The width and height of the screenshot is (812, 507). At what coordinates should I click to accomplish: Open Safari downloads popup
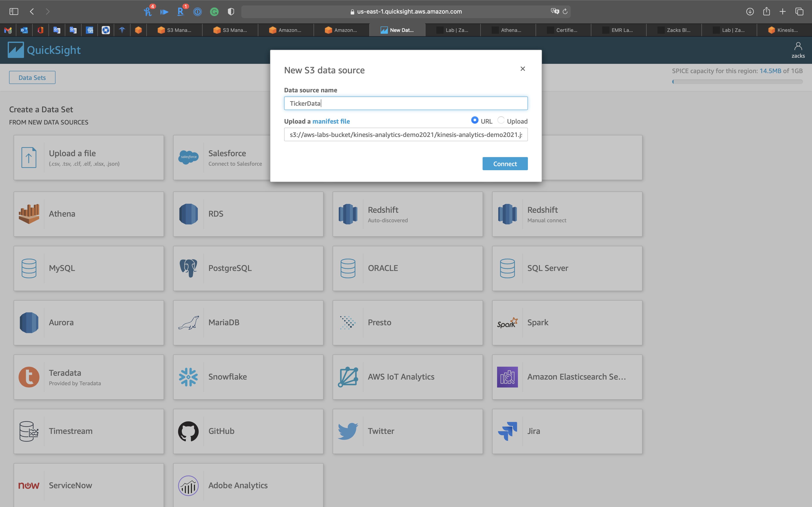(750, 11)
